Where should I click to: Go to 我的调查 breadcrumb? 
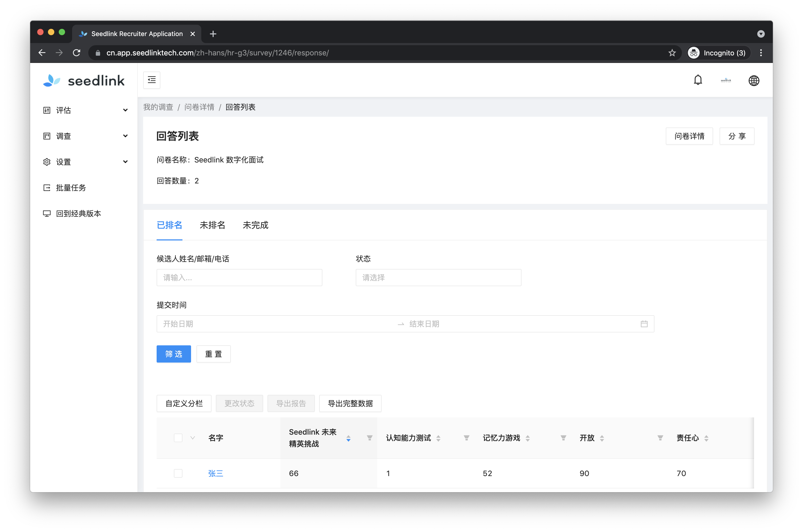[158, 107]
